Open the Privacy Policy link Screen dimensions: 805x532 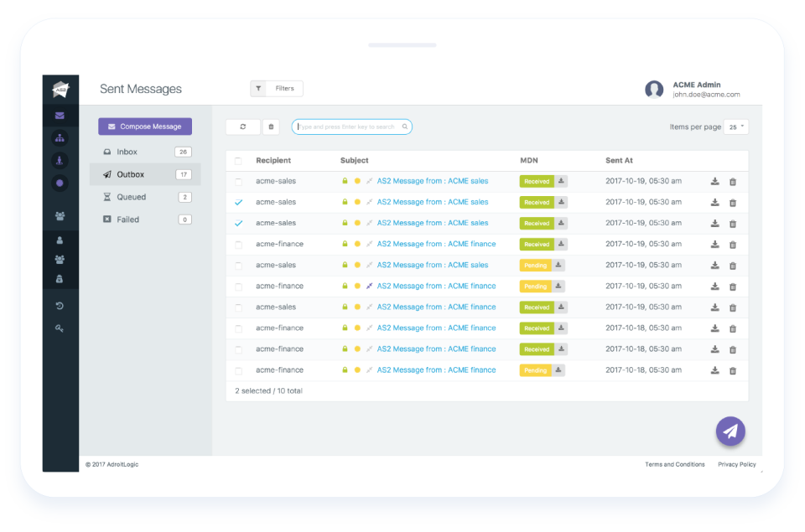736,463
